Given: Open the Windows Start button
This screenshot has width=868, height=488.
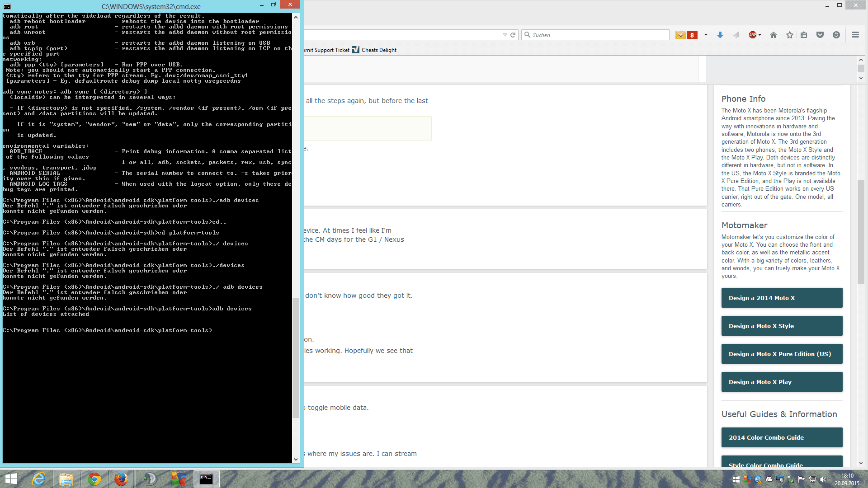Looking at the screenshot, I should pos(11,479).
